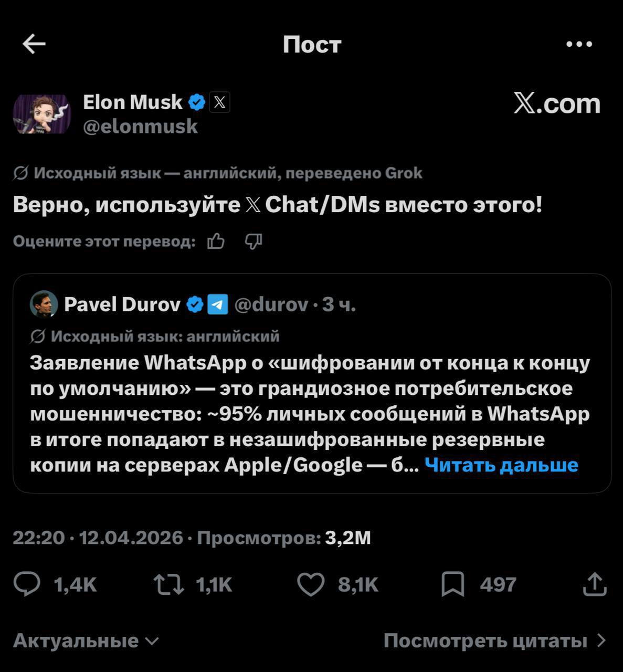Tap the back arrow icon
Screen dimensions: 623x672
tap(35, 44)
